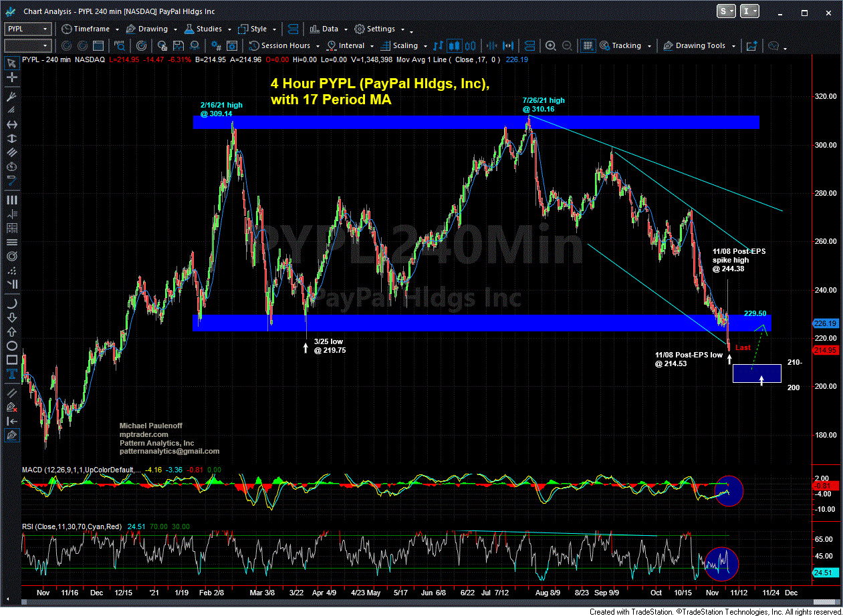
Task: Click the Tracking button
Action: tap(620, 45)
